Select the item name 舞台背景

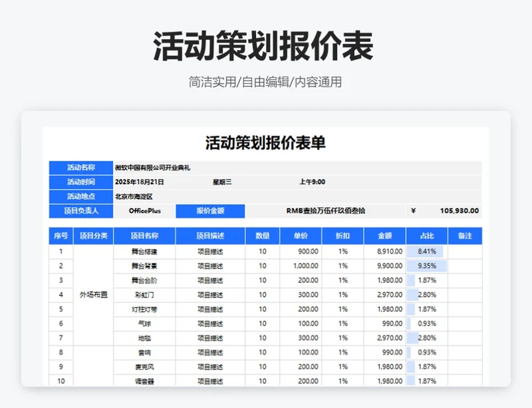[144, 266]
